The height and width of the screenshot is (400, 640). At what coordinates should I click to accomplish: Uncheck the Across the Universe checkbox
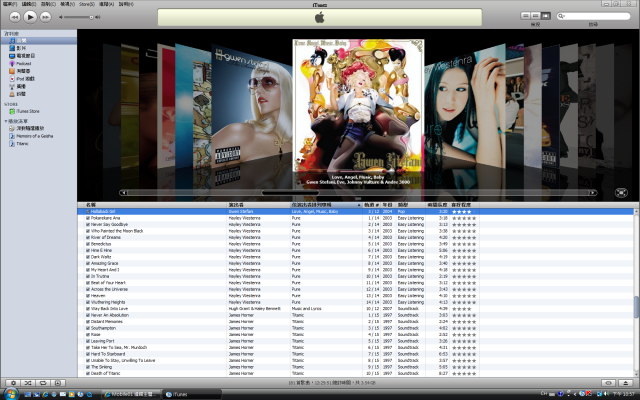pyautogui.click(x=88, y=289)
